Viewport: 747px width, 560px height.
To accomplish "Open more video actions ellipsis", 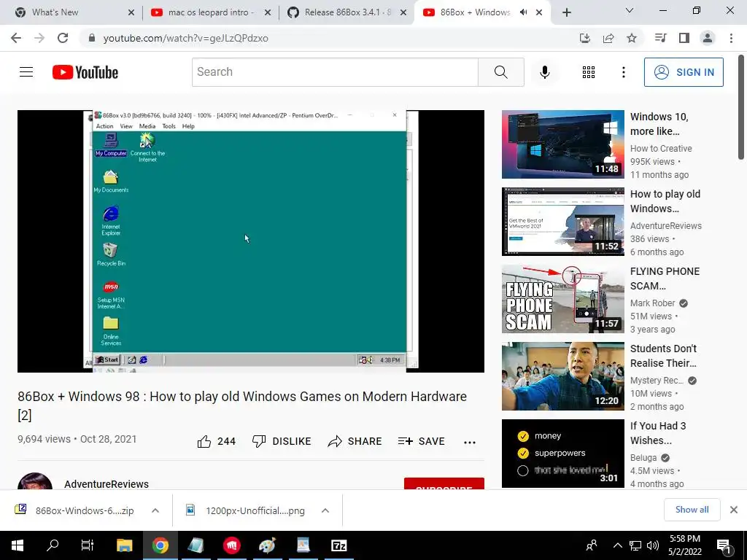I will tap(470, 443).
